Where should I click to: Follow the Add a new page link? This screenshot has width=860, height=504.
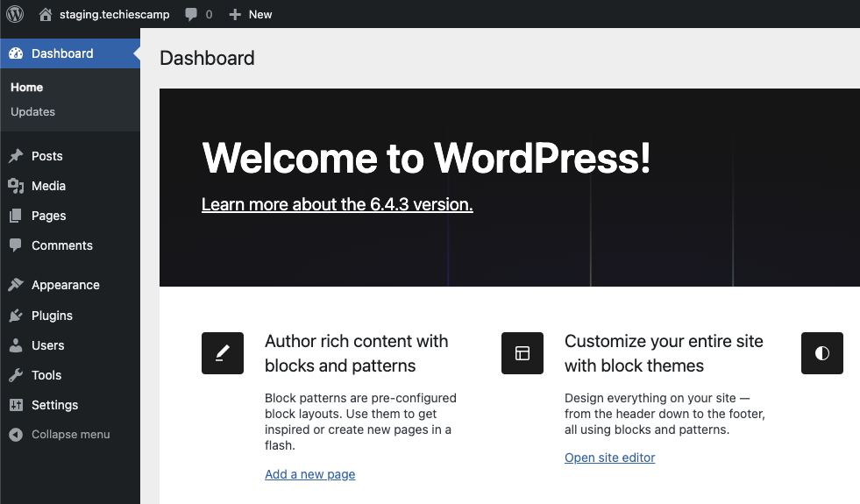(x=309, y=474)
